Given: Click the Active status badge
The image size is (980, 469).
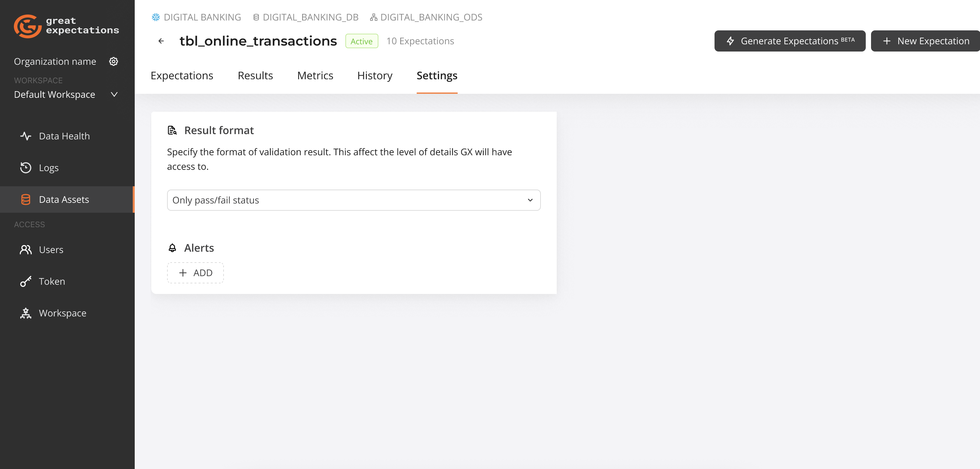Looking at the screenshot, I should coord(362,41).
